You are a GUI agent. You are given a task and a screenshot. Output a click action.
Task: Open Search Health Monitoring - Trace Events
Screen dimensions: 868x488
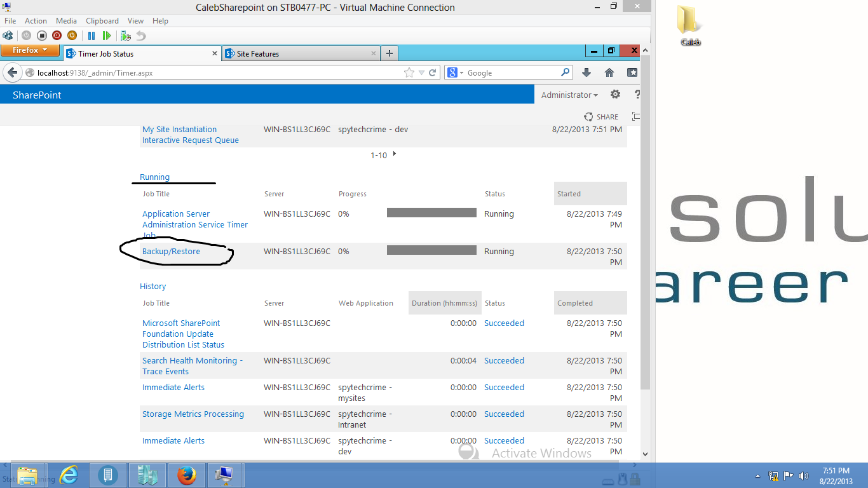click(193, 366)
